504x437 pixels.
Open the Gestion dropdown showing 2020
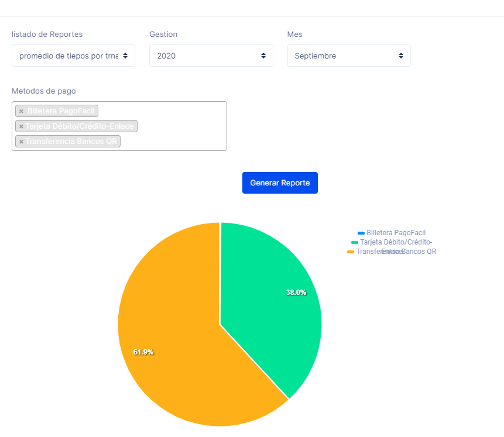pyautogui.click(x=211, y=56)
